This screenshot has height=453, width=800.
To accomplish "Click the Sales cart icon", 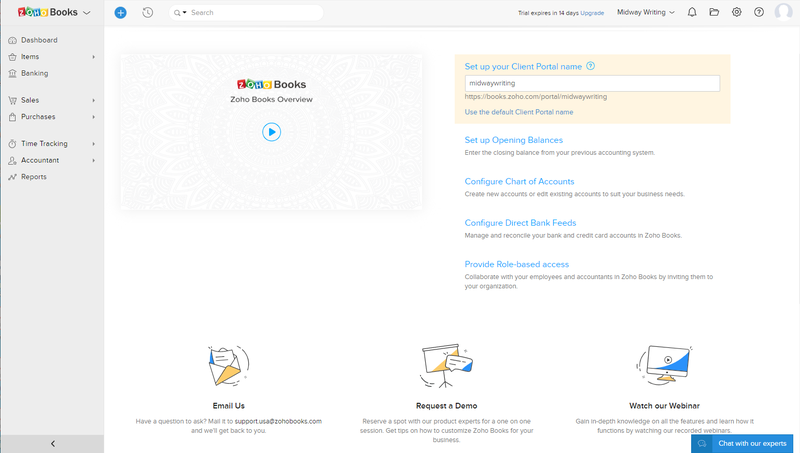I will tap(12, 100).
